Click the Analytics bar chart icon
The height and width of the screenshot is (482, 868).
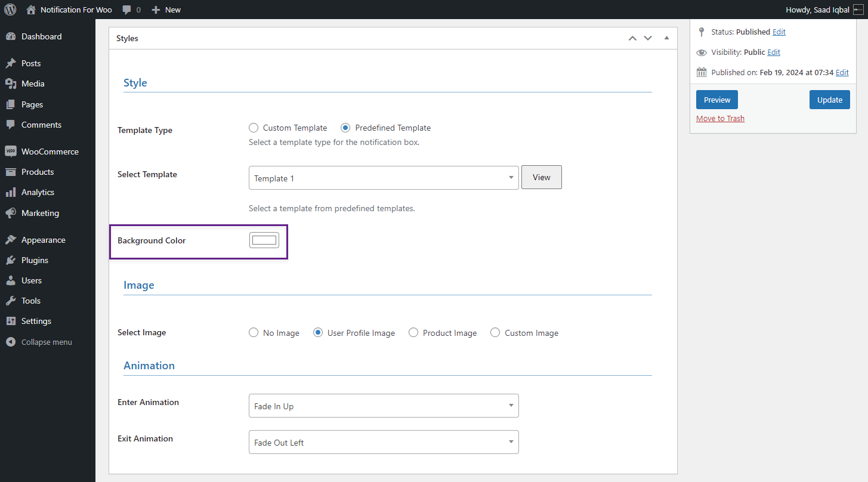click(11, 192)
